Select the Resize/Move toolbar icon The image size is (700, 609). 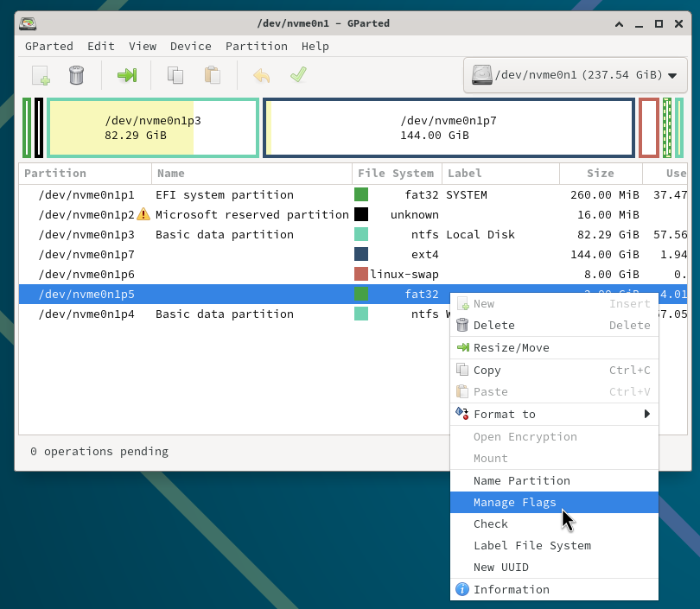(126, 75)
